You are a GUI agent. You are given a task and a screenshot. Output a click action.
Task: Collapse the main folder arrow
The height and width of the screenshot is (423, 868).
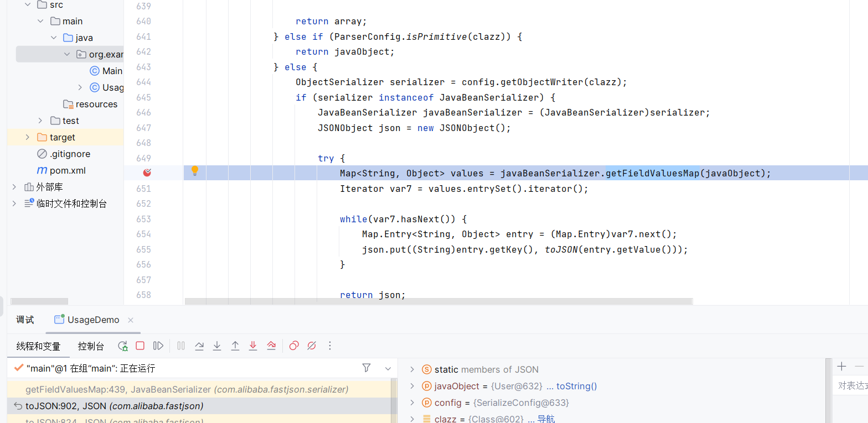pos(40,21)
